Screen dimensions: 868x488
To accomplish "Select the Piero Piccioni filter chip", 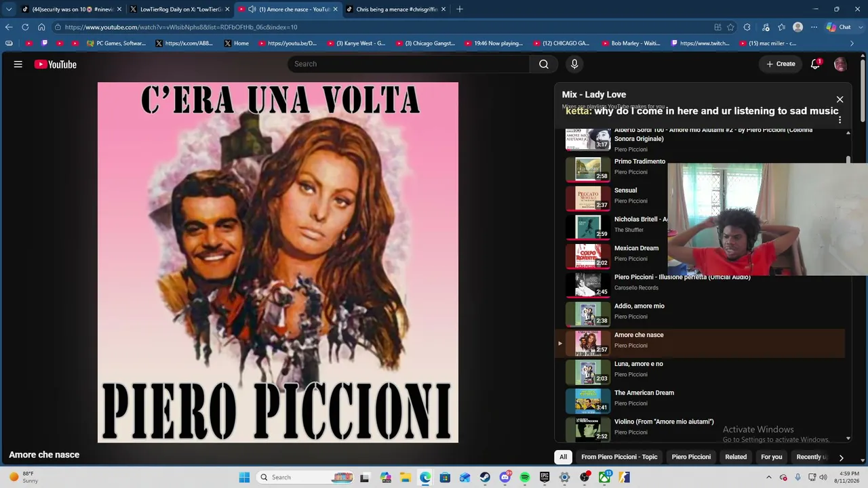I will 691,457.
